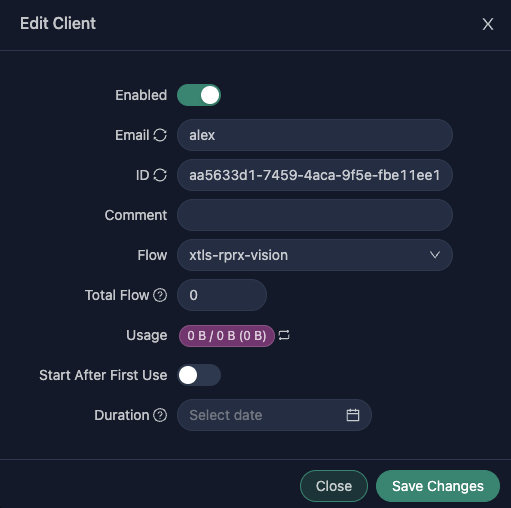Open the Flow dropdown showing xtls-rprx-vision

(315, 255)
